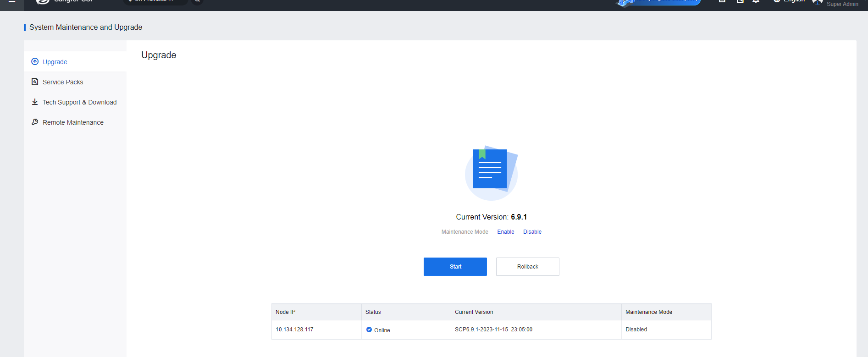Go to Tech Support & Download

click(x=79, y=102)
